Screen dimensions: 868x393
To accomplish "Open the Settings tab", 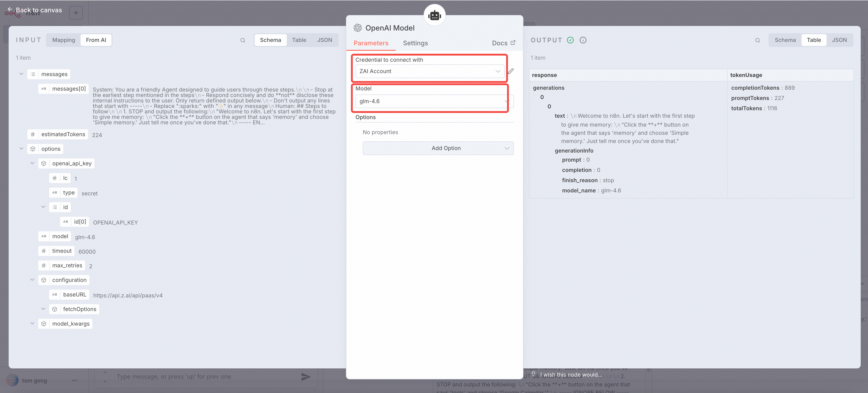I will (x=415, y=43).
